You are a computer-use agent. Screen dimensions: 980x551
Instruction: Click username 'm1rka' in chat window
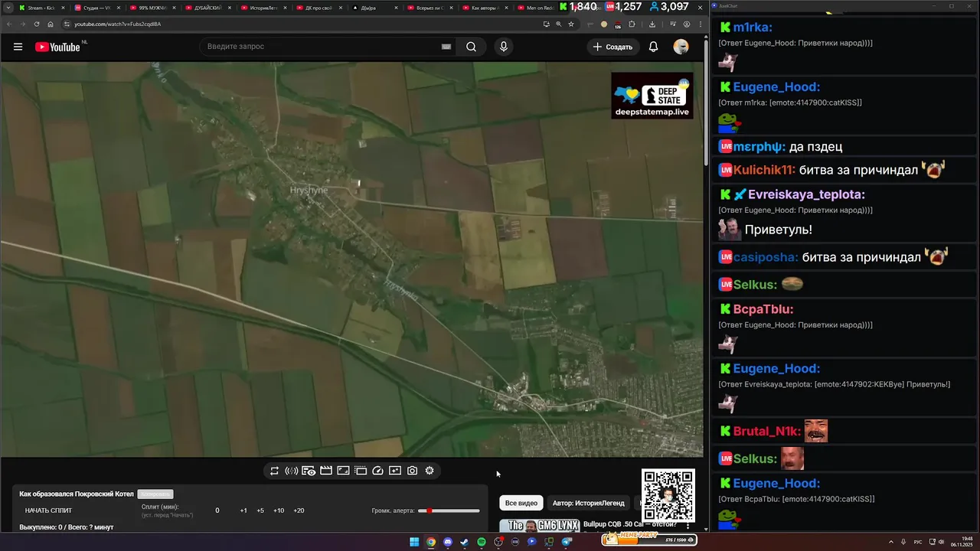(752, 28)
